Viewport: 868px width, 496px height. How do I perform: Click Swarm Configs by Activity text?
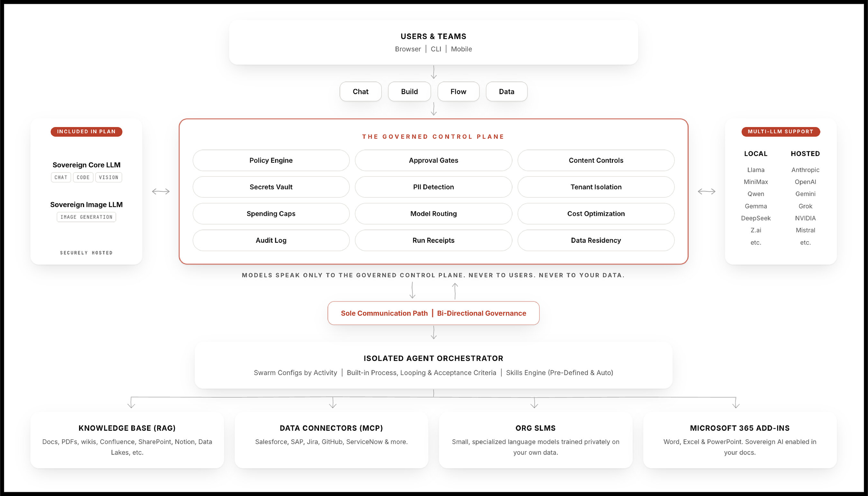(x=295, y=373)
